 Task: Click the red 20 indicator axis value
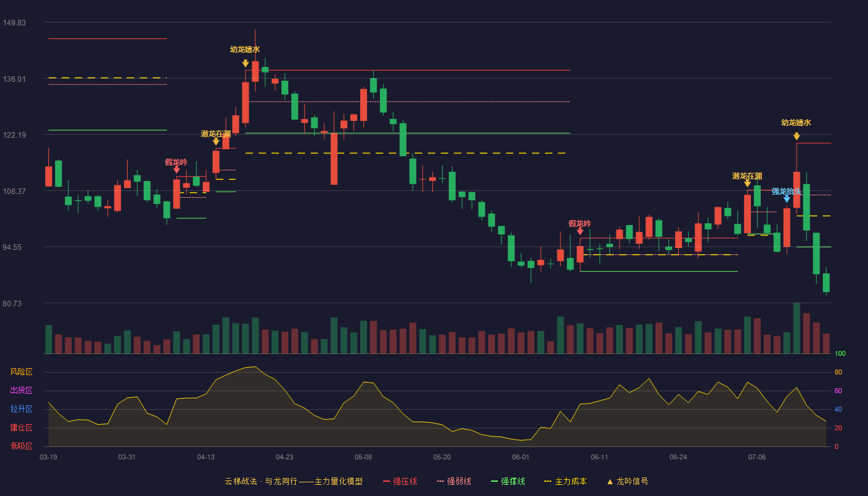pos(838,428)
